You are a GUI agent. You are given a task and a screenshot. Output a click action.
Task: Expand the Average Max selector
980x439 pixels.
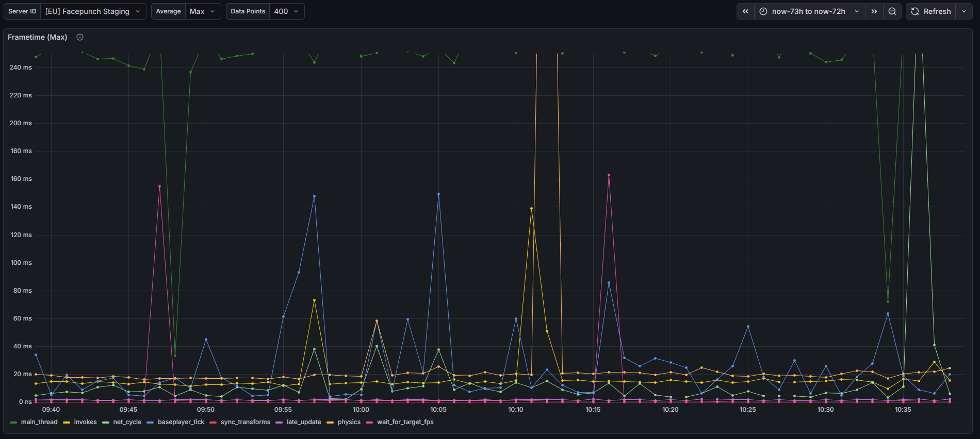[202, 11]
